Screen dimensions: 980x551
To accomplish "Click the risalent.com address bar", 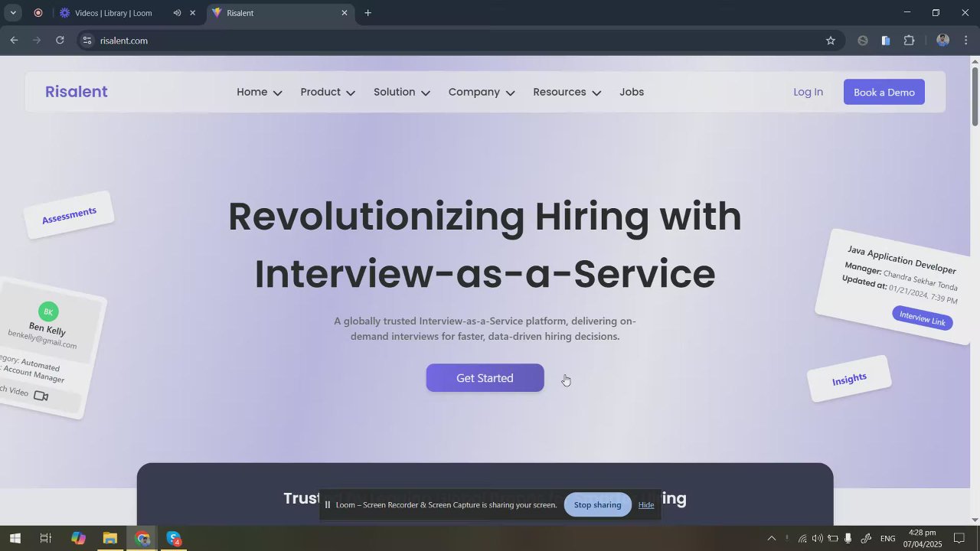I will 459,41.
